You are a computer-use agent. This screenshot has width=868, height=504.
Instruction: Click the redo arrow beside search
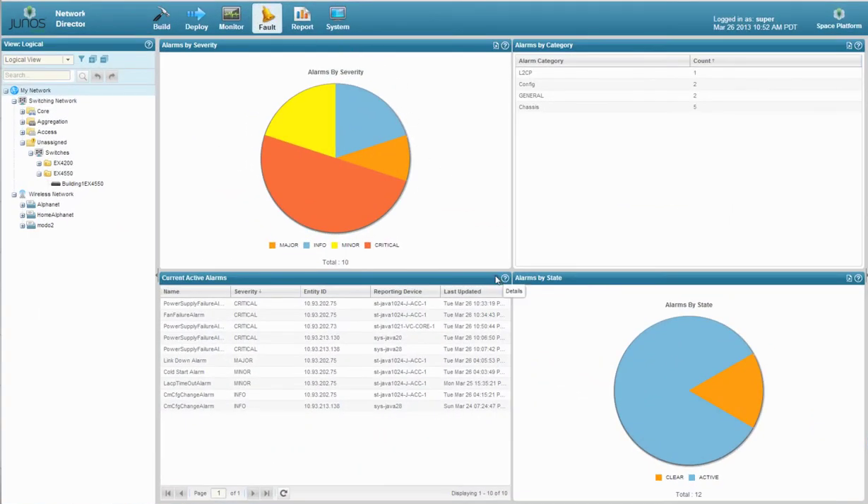pos(112,76)
